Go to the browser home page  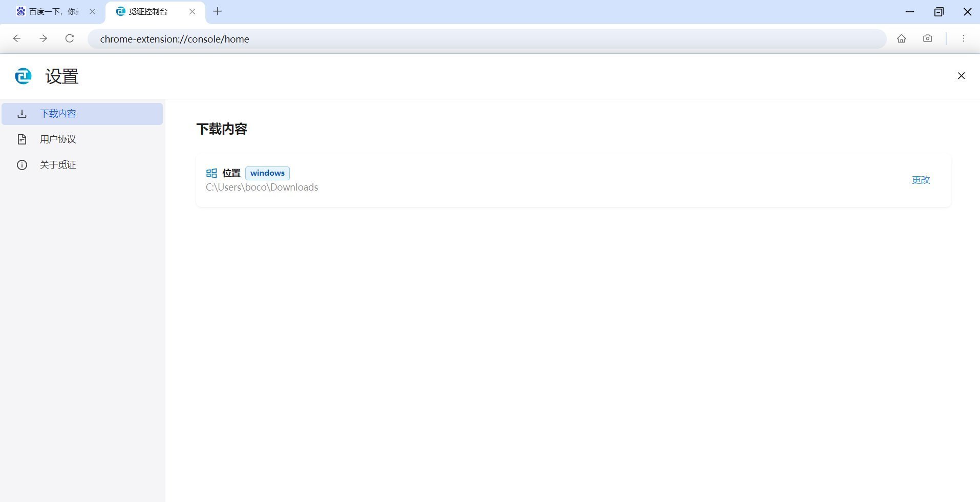[x=901, y=38]
